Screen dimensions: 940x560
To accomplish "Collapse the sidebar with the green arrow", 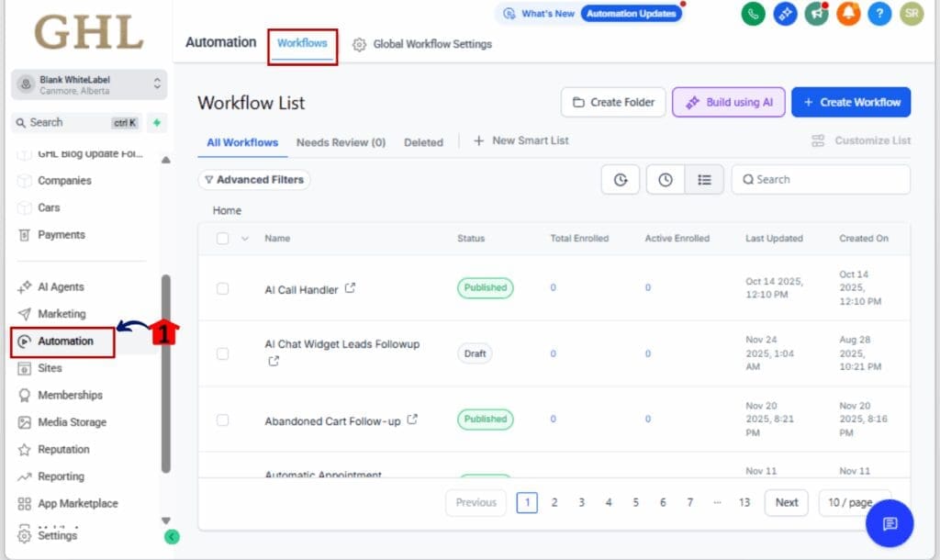I will (172, 537).
